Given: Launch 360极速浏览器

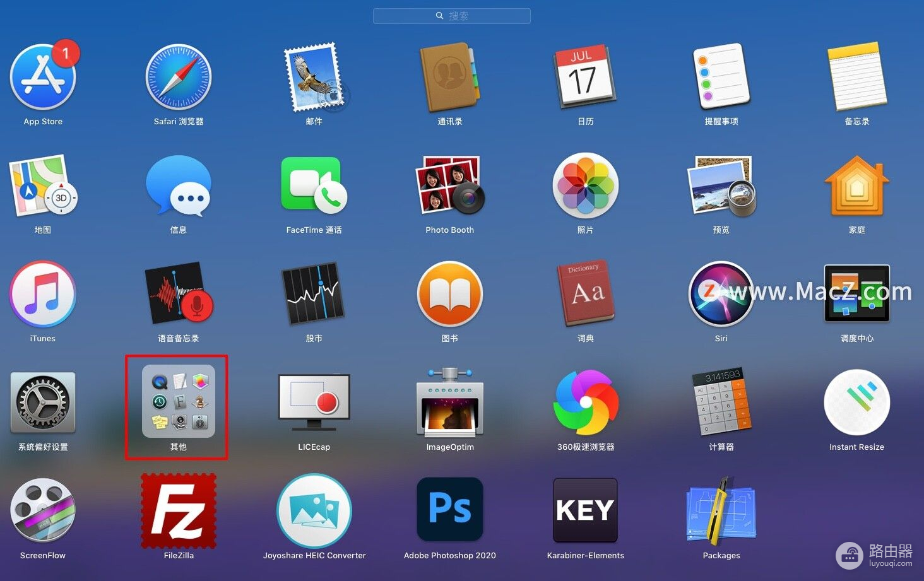Looking at the screenshot, I should pos(586,402).
